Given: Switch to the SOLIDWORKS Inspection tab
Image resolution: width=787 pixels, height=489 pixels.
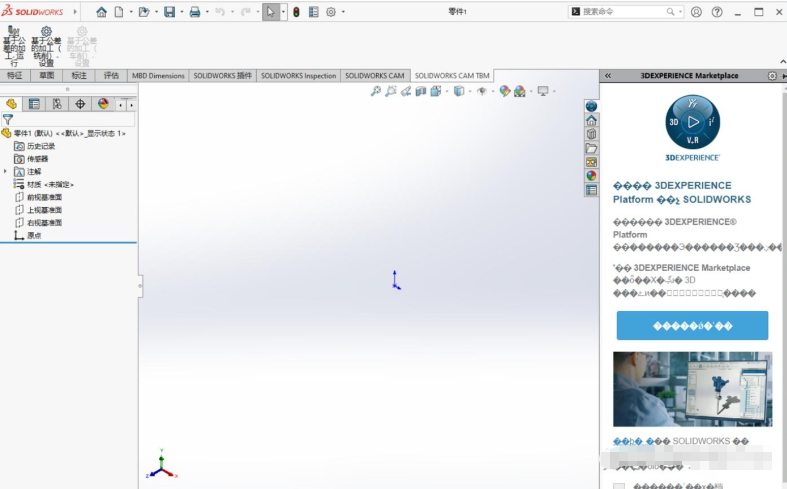Looking at the screenshot, I should coord(298,76).
